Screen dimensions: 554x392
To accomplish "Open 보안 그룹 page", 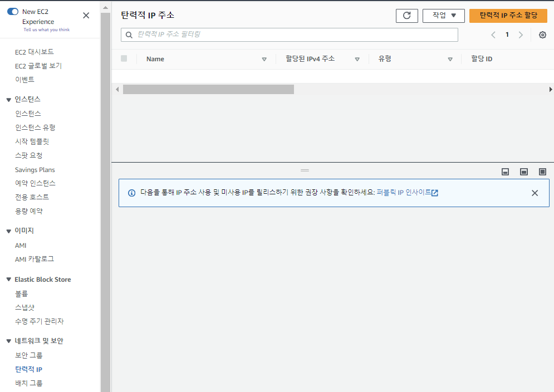I will [28, 355].
